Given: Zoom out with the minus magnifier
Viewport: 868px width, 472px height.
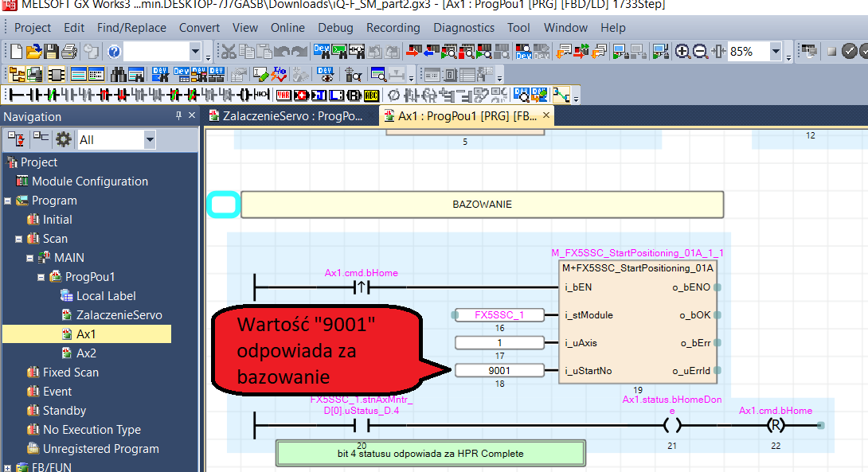Looking at the screenshot, I should pyautogui.click(x=701, y=52).
